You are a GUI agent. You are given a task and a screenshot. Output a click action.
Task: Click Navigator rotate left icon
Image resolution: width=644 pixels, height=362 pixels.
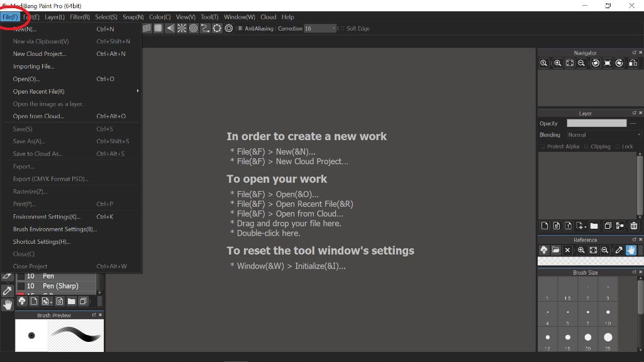[596, 63]
